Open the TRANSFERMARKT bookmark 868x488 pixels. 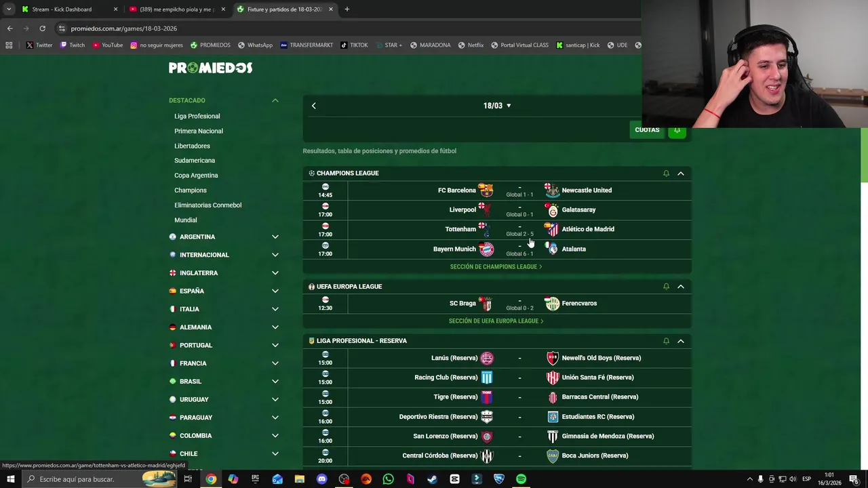coord(307,45)
